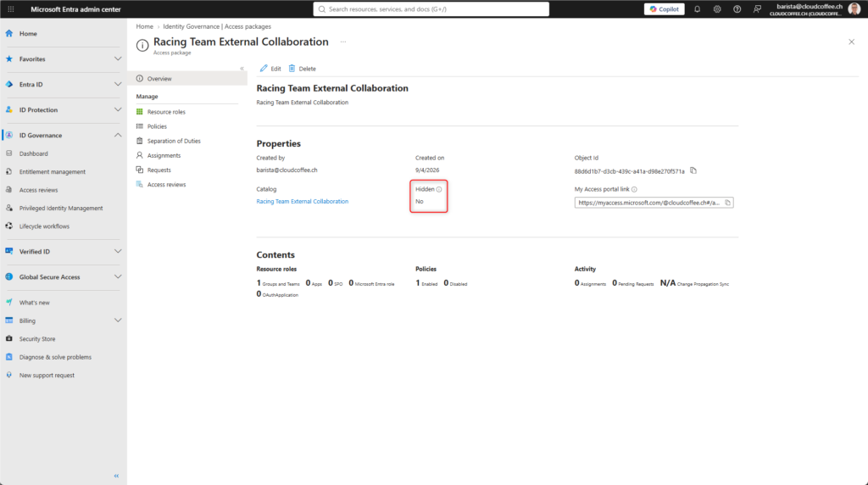This screenshot has height=485, width=868.
Task: Click the 9/4/2026 created date
Action: 427,170
